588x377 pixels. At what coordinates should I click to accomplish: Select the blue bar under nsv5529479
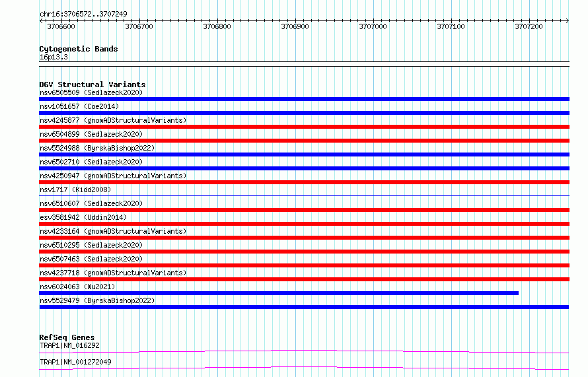[x=304, y=307]
